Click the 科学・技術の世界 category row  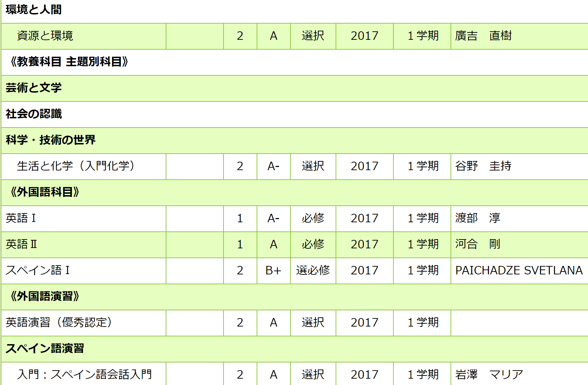pyautogui.click(x=294, y=141)
